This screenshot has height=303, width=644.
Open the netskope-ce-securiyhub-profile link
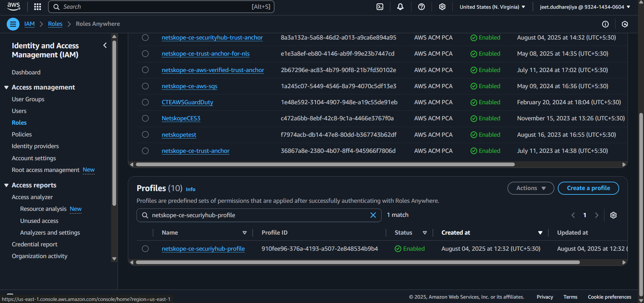coord(203,249)
